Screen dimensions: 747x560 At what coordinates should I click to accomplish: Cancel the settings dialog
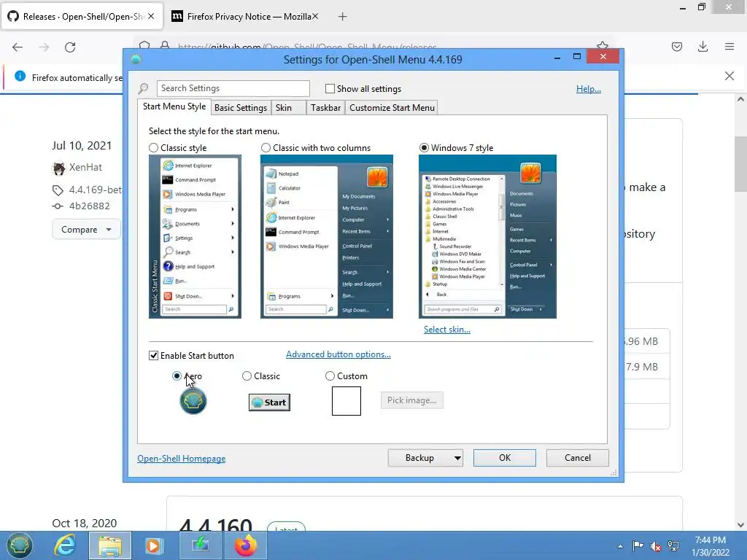click(578, 458)
